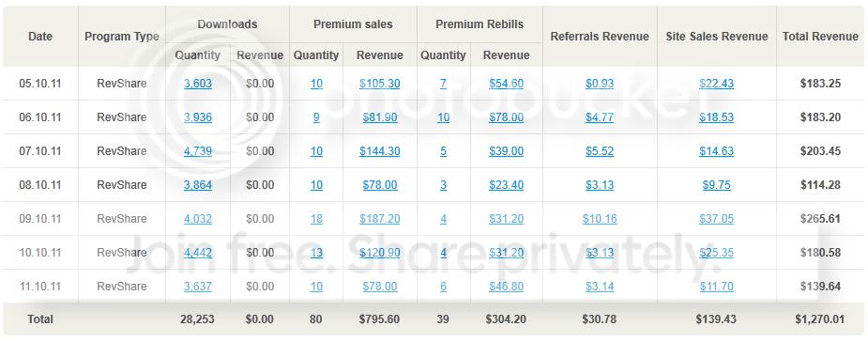Viewport: 868px width, 342px height.
Task: Select total downloads 28,253 cell
Action: point(197,319)
